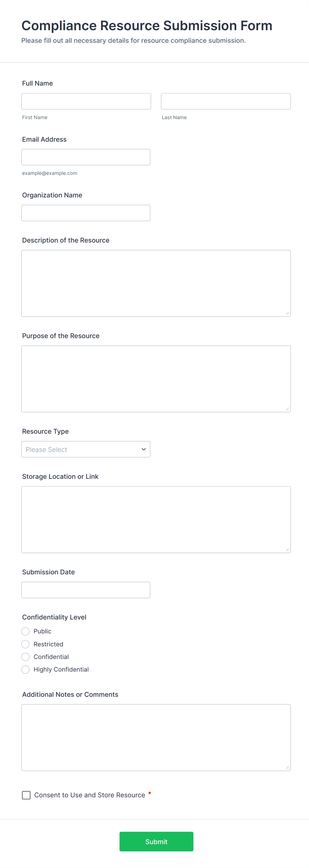The width and height of the screenshot is (309, 868).
Task: Click the Additional Notes textarea resize handle
Action: [287, 767]
